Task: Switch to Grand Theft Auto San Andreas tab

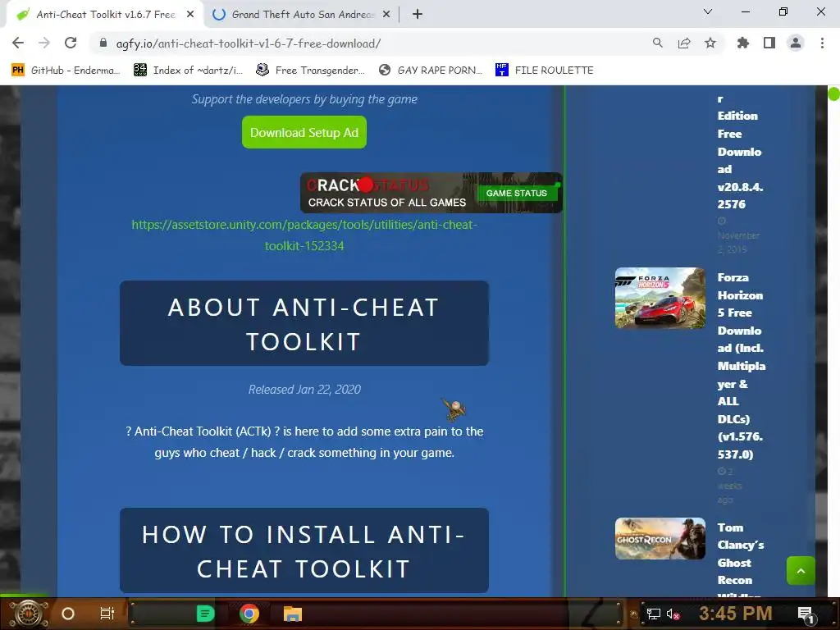Action: [302, 15]
